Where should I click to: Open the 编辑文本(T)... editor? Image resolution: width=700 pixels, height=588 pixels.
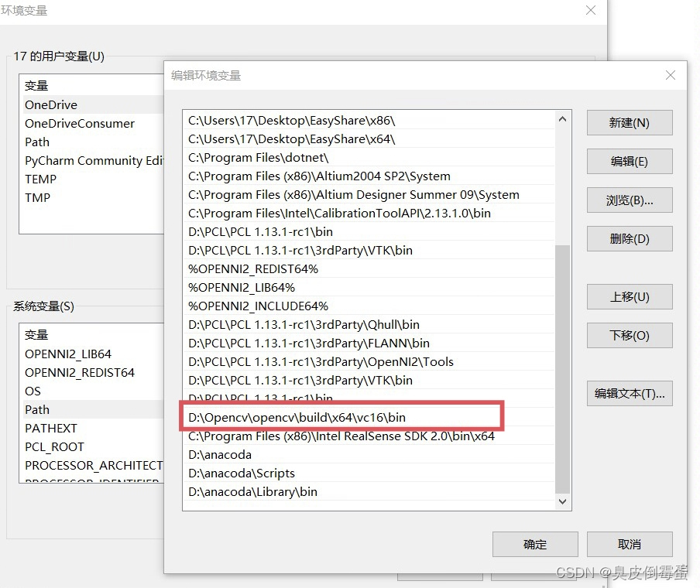[x=630, y=393]
